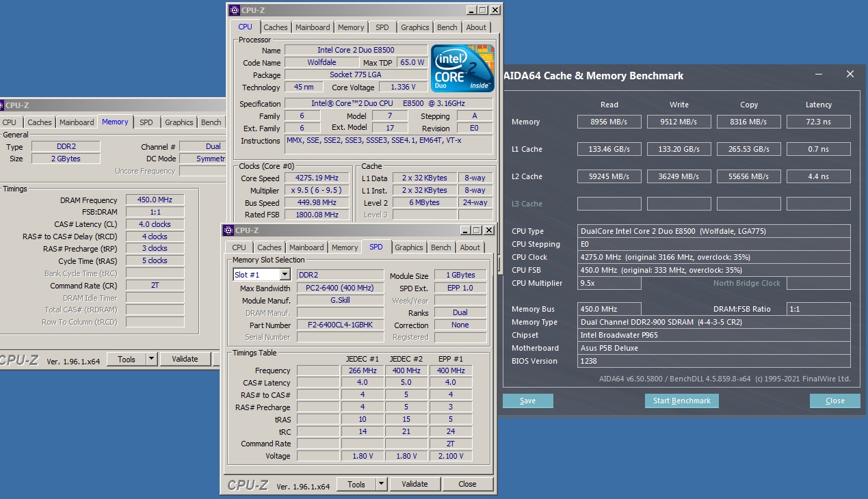This screenshot has height=499, width=868.
Task: Select Memory tab in the SPD CPU-Z window
Action: pos(345,247)
